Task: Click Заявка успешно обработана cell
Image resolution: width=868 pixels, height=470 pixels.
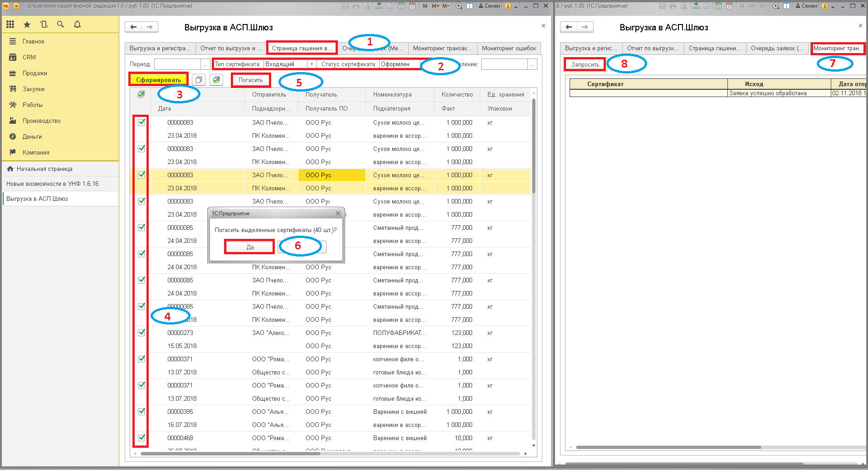Action: pos(779,93)
